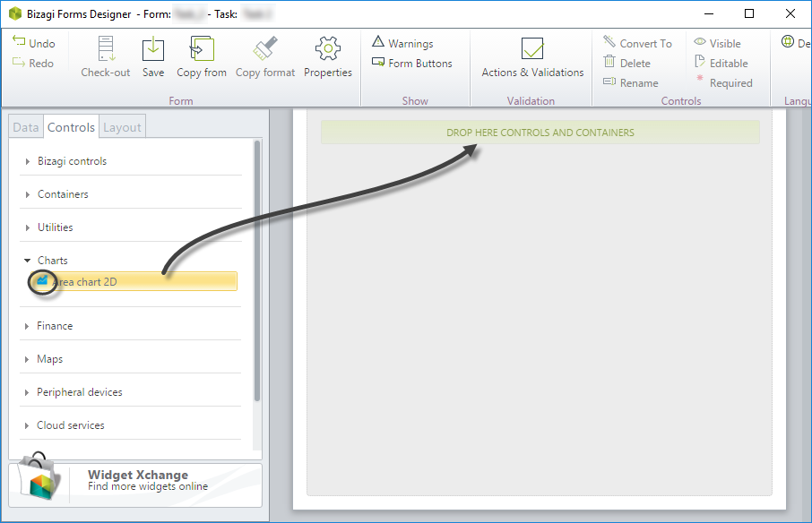Screen dimensions: 812x523
Task: Click the Bizagi logo in title bar
Action: tap(15, 13)
